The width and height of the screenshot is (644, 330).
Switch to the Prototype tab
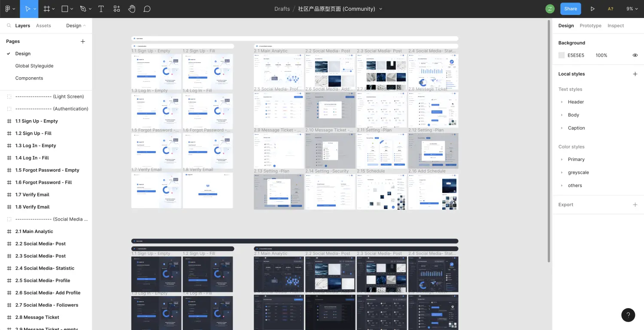pos(590,26)
